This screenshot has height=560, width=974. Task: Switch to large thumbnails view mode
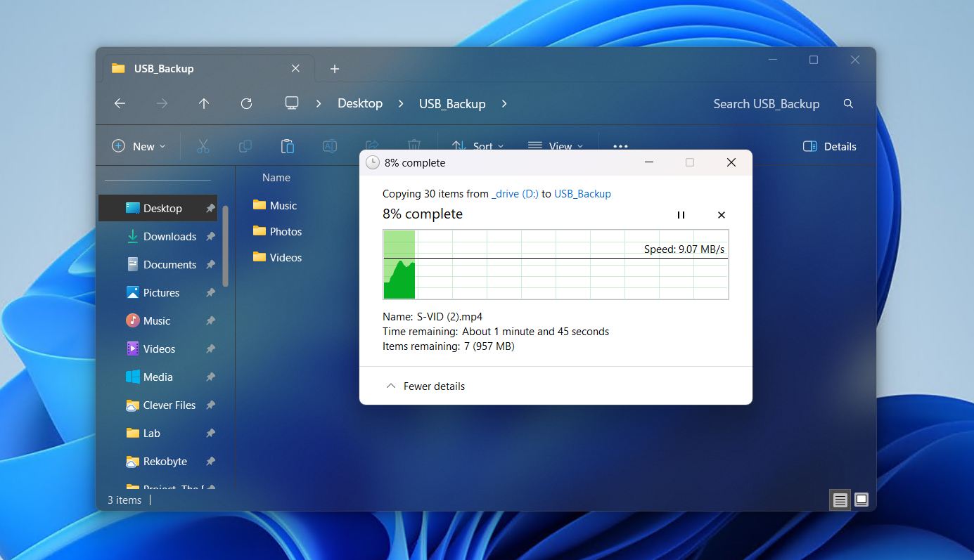click(861, 500)
